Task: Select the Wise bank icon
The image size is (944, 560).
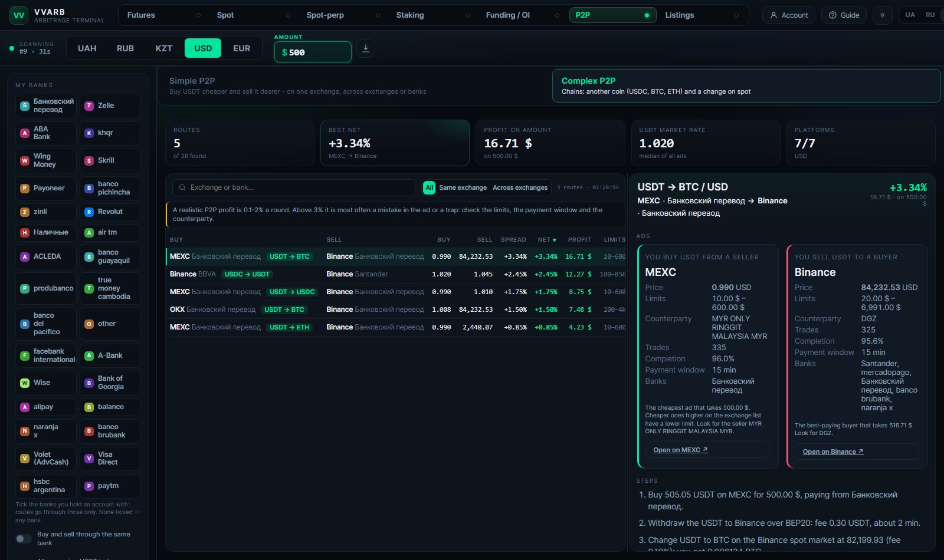Action: click(25, 383)
